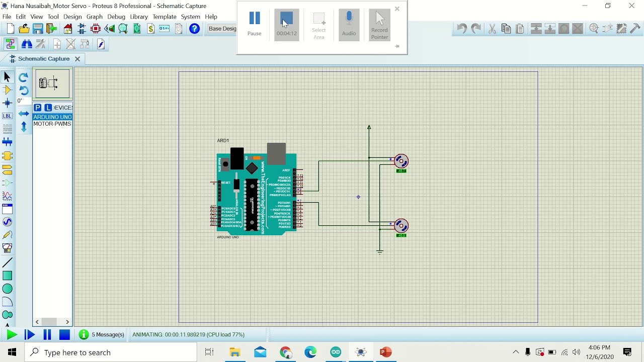Open the Project Notes page icon
The image size is (644, 362).
tap(179, 29)
